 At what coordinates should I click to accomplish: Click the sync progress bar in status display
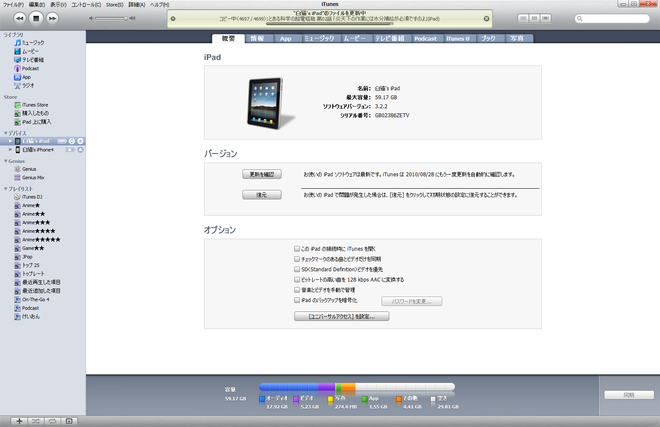pyautogui.click(x=330, y=24)
